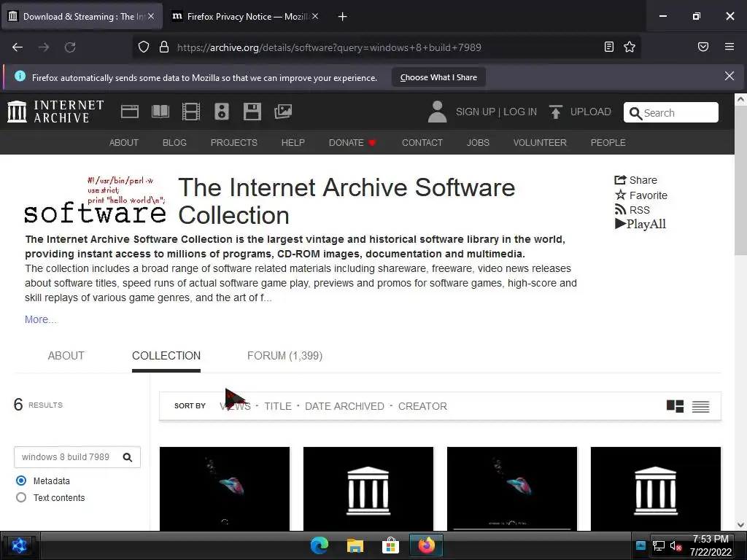Switch to Firefox Privacy Notice tab
747x560 pixels.
tap(245, 17)
